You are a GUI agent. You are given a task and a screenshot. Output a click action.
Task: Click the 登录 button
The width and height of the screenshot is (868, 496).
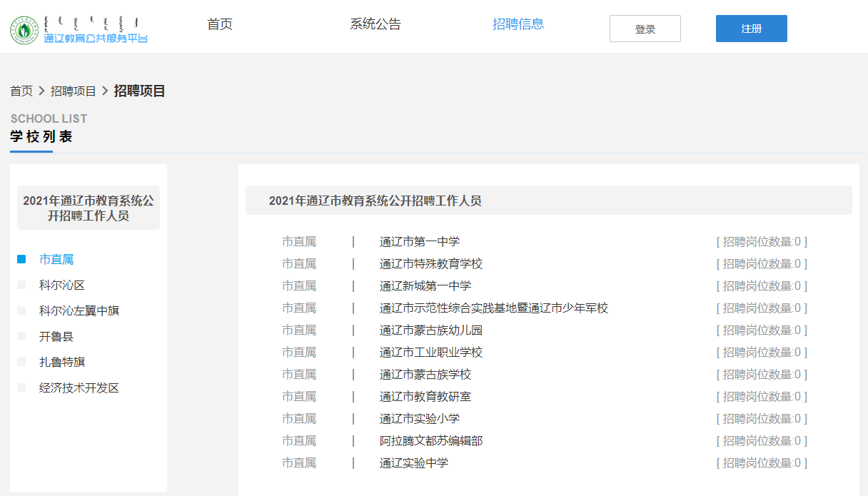click(x=645, y=29)
